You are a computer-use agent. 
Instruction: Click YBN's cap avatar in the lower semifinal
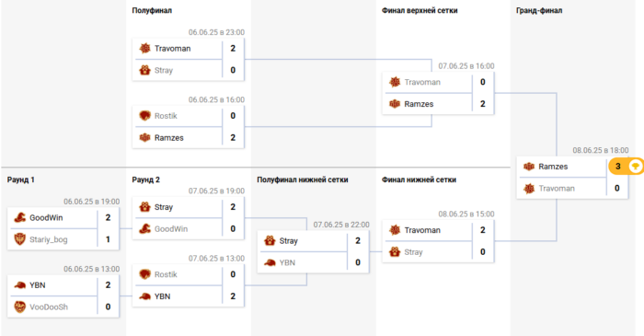[x=270, y=262]
